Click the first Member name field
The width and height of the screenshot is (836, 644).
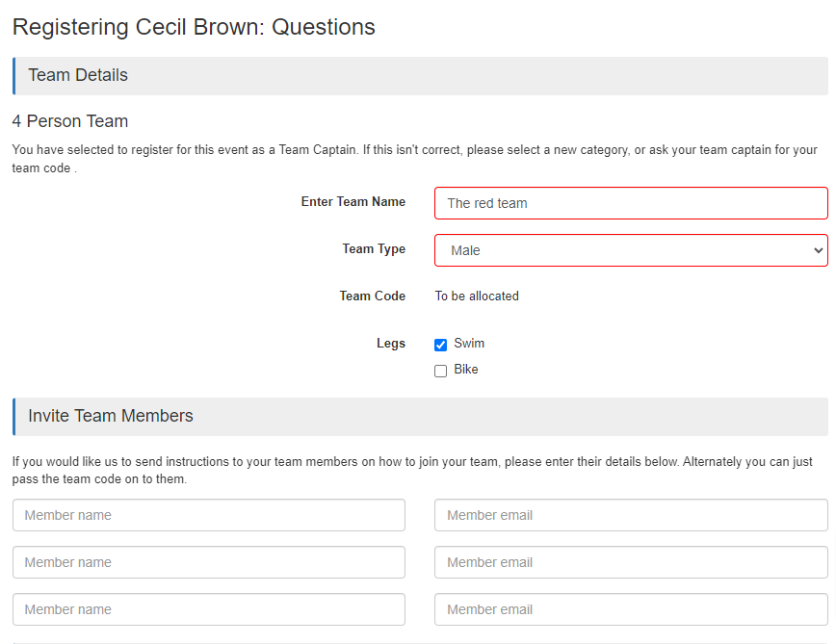click(x=209, y=515)
